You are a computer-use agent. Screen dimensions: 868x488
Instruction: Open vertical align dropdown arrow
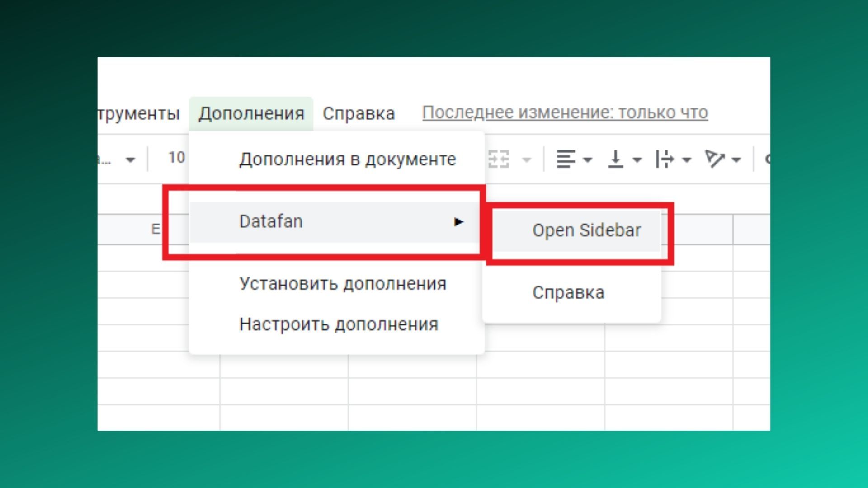click(637, 160)
